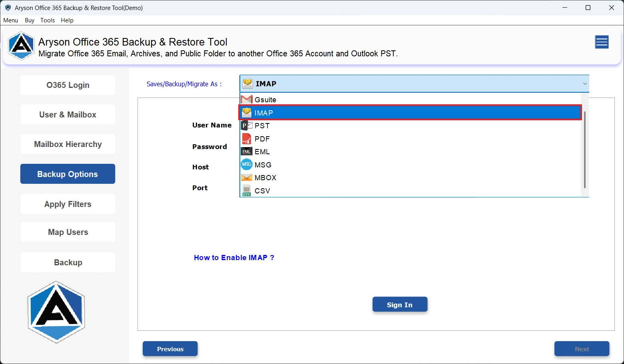624x364 pixels.
Task: Go to the Backup step
Action: click(68, 262)
